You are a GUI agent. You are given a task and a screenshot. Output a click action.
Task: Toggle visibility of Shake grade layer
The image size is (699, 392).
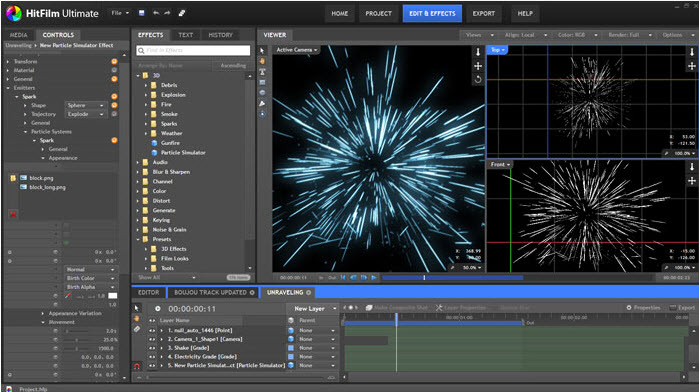pyautogui.click(x=152, y=348)
